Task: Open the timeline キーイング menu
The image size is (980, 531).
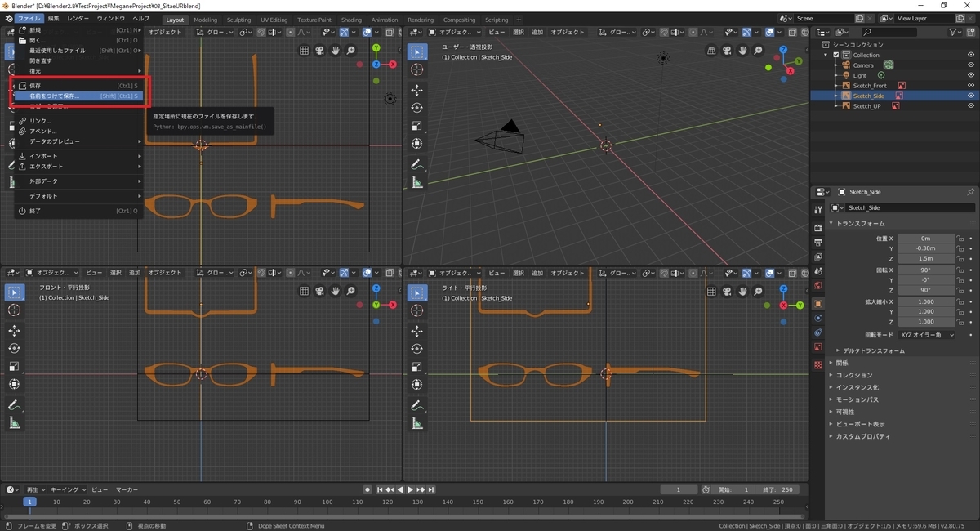Action: click(69, 489)
